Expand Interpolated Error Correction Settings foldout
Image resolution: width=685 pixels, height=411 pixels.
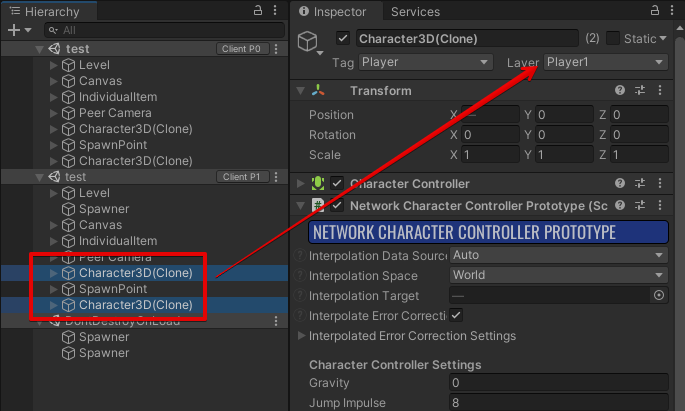[x=301, y=335]
